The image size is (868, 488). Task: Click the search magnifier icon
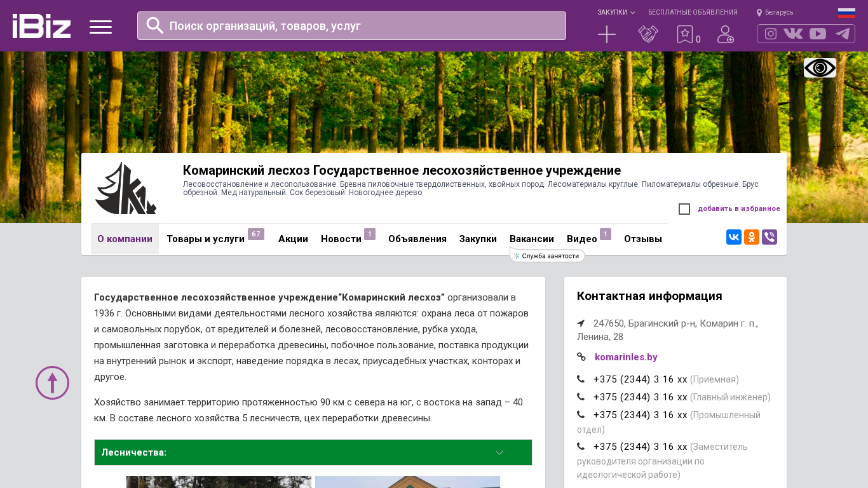click(155, 25)
